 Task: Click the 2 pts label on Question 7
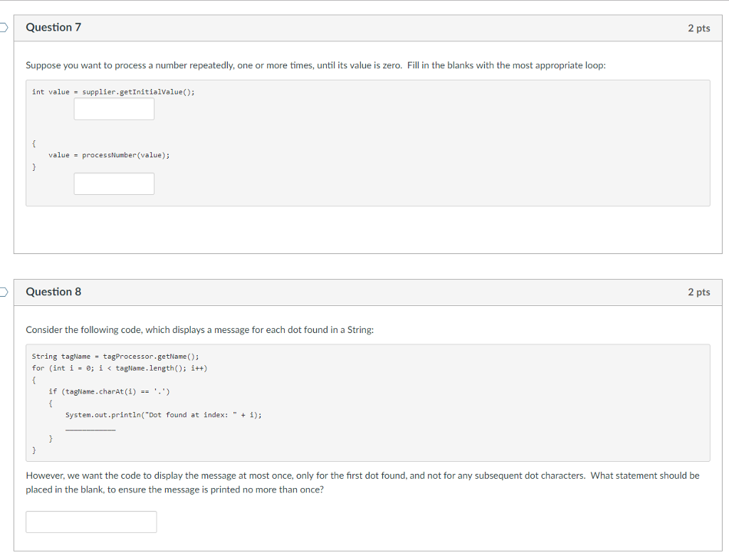[x=699, y=28]
